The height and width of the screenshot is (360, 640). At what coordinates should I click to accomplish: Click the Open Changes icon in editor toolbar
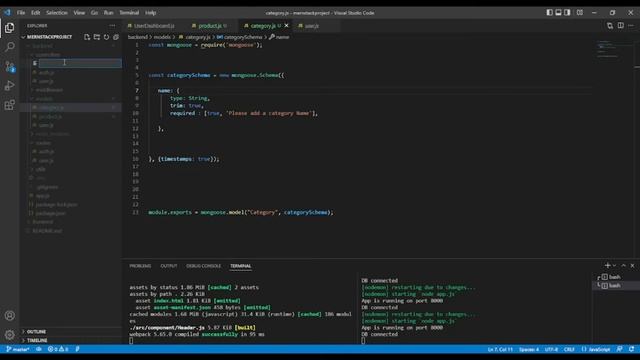(x=610, y=26)
